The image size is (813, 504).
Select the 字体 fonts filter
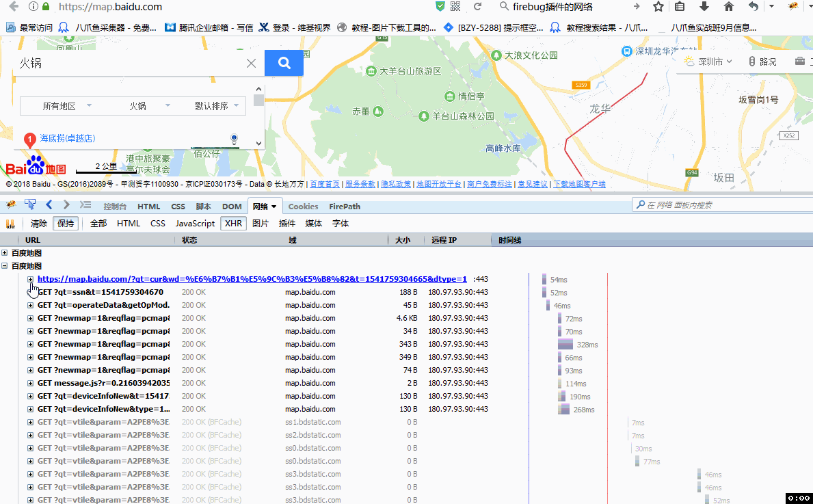340,224
